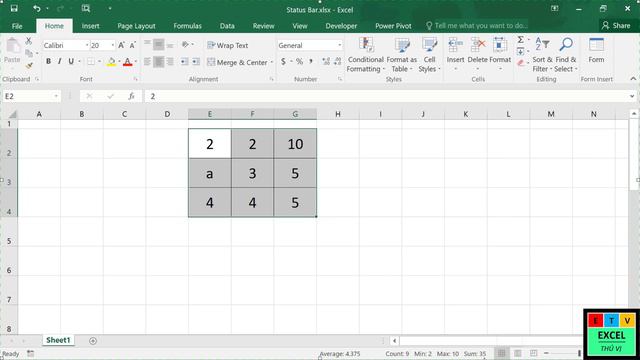This screenshot has height=360, width=640.
Task: Click the Cut scissors icon
Action: 29,41
